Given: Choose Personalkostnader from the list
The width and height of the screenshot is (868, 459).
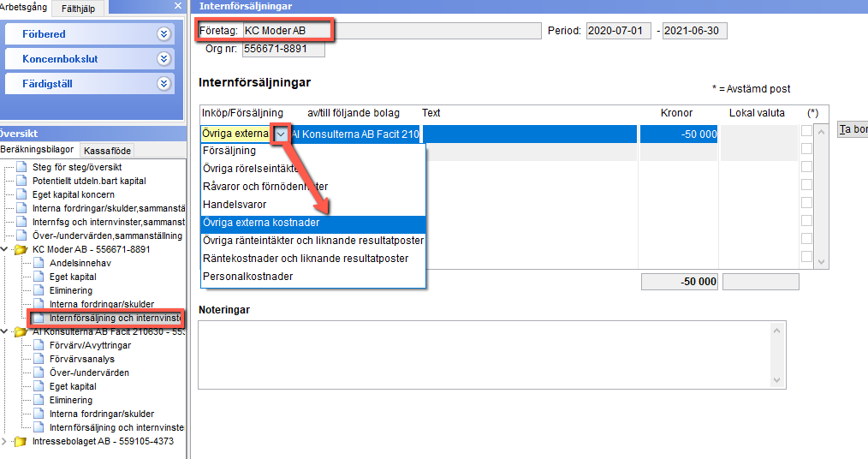Looking at the screenshot, I should (312, 277).
